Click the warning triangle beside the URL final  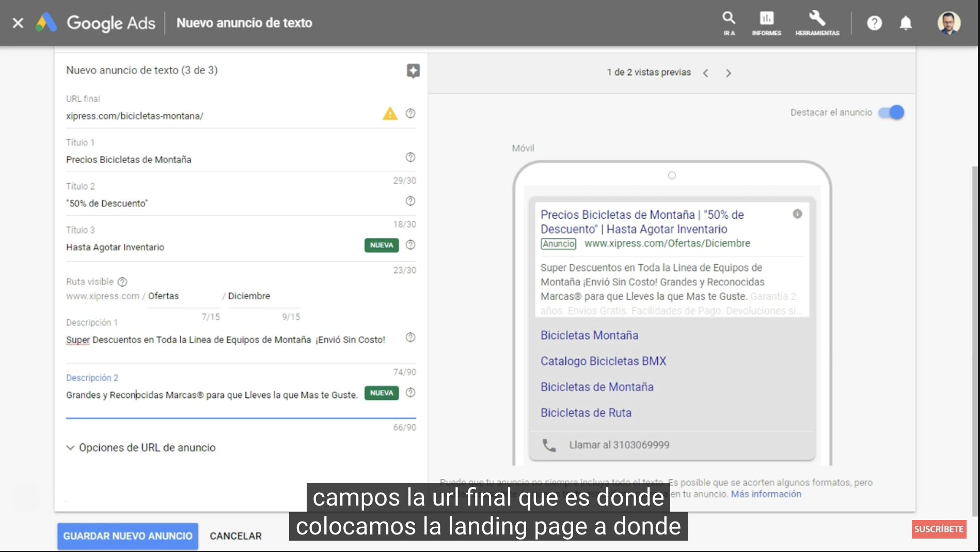pyautogui.click(x=390, y=113)
